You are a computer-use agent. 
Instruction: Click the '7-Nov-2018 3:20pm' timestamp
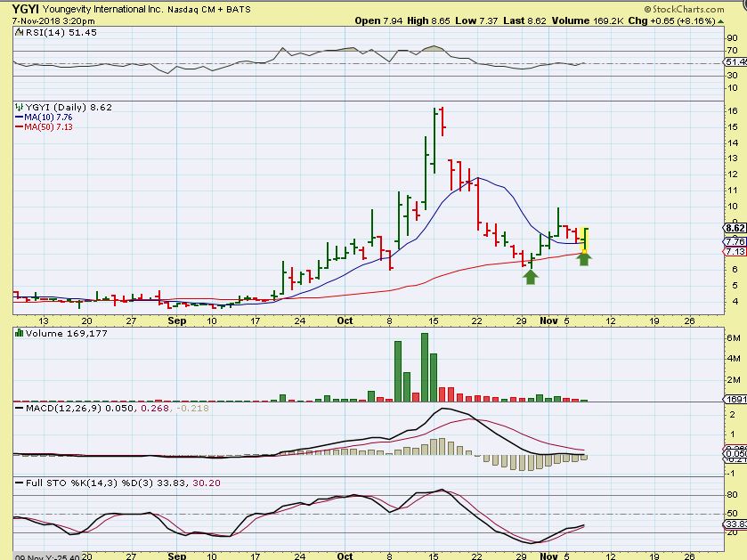click(x=53, y=21)
